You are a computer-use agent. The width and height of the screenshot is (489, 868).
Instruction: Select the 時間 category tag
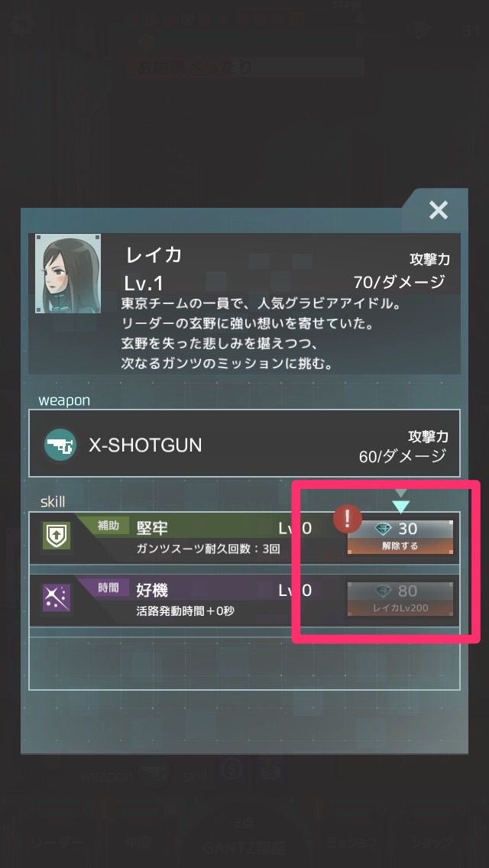click(108, 588)
